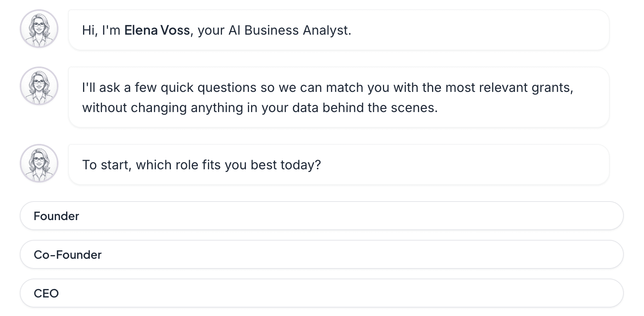This screenshot has height=316, width=644.
Task: Click the bold Elena Voss name
Action: tap(157, 30)
